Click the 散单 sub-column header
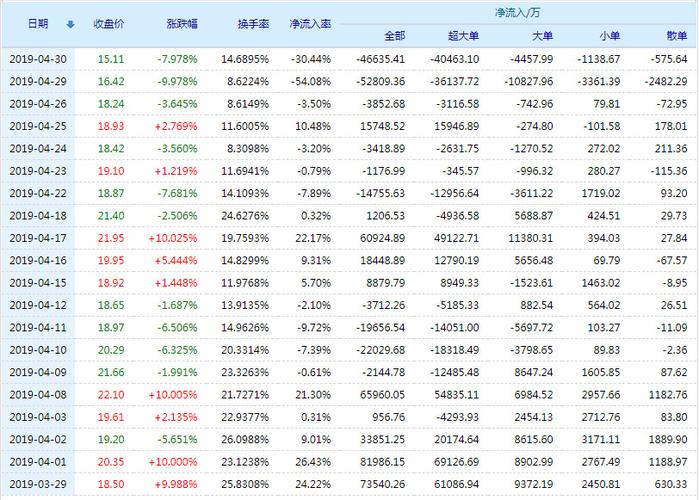Image resolution: width=699 pixels, height=500 pixels. [677, 36]
